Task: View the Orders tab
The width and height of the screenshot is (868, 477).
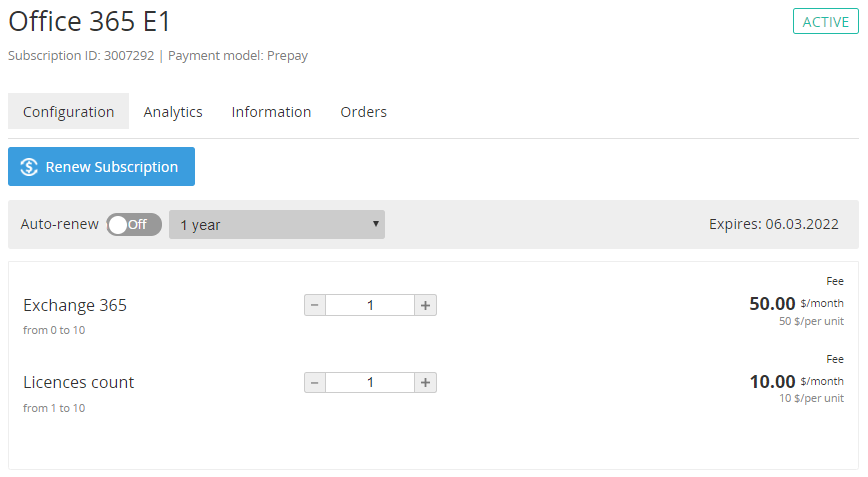Action: (x=363, y=112)
